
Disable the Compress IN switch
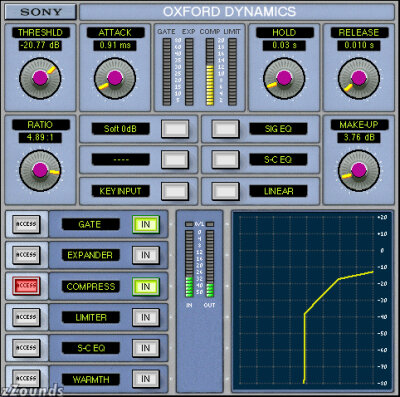(x=146, y=286)
